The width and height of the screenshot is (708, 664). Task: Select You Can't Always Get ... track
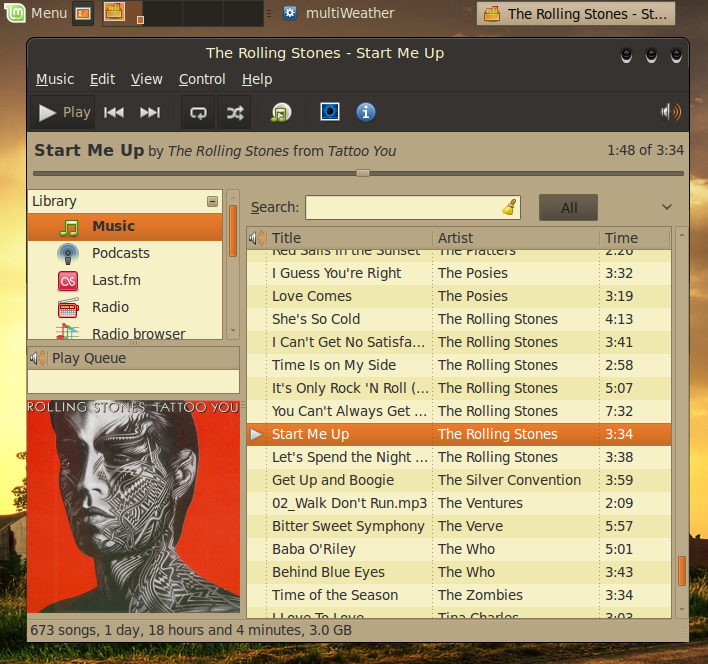click(x=459, y=411)
